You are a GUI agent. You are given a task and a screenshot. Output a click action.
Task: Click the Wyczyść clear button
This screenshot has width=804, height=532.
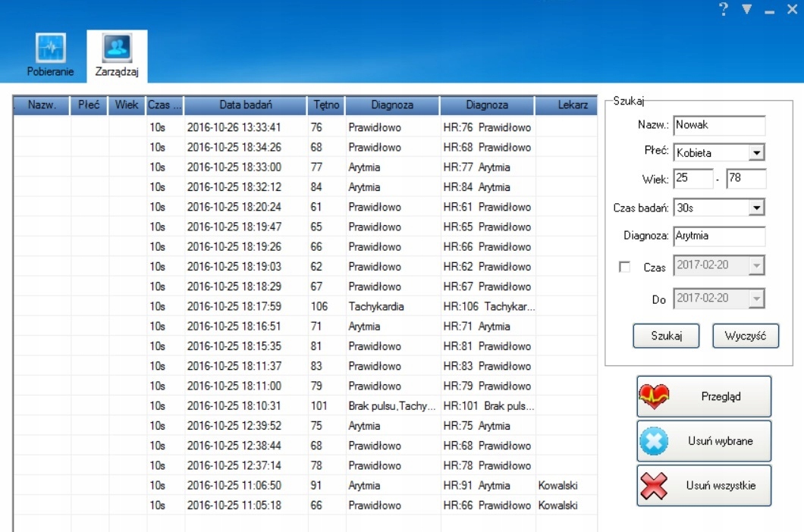(x=746, y=336)
